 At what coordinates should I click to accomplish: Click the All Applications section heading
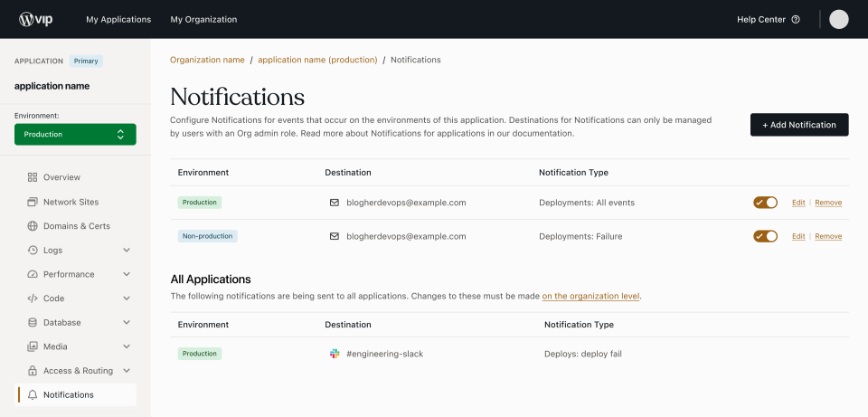211,280
